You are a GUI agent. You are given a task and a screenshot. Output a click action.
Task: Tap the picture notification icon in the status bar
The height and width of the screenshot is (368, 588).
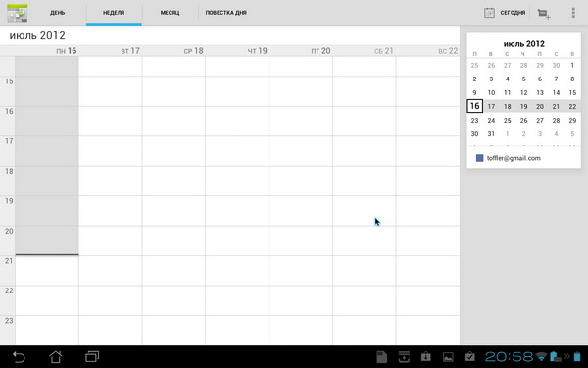[x=448, y=357]
